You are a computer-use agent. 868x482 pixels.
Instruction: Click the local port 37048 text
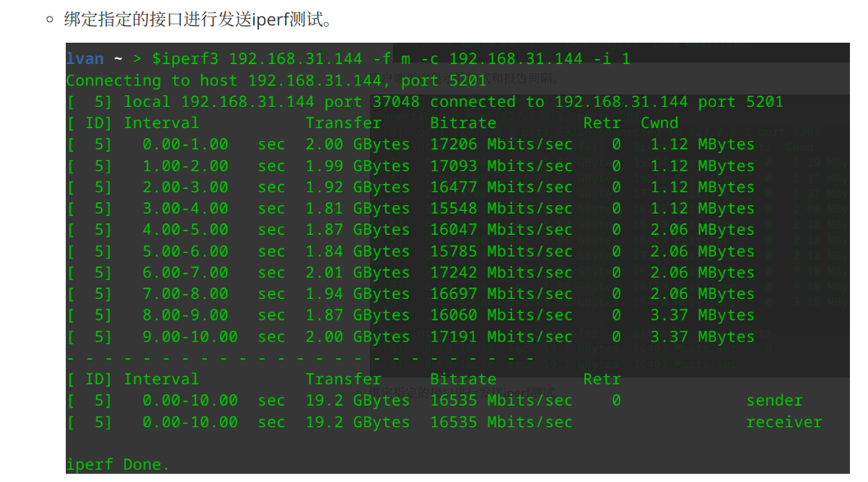(395, 101)
